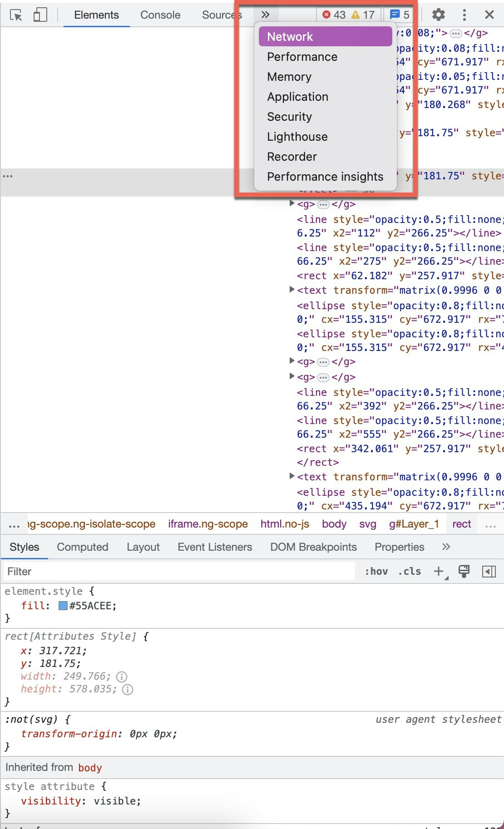
Task: Select iframe.ng-scope in the breadcrumb
Action: [208, 524]
